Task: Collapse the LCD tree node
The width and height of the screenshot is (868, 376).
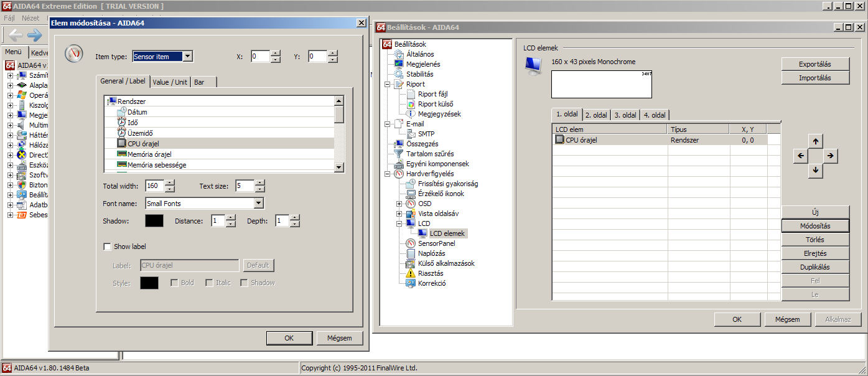Action: coord(399,223)
